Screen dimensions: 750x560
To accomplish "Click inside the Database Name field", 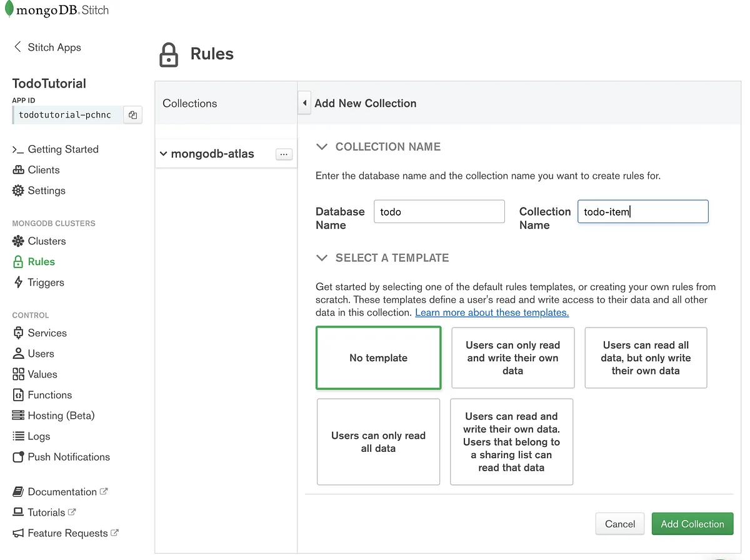I will 439,211.
